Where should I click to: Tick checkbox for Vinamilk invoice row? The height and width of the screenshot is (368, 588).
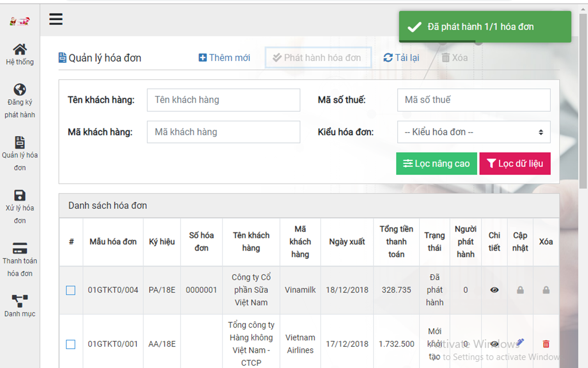71,290
